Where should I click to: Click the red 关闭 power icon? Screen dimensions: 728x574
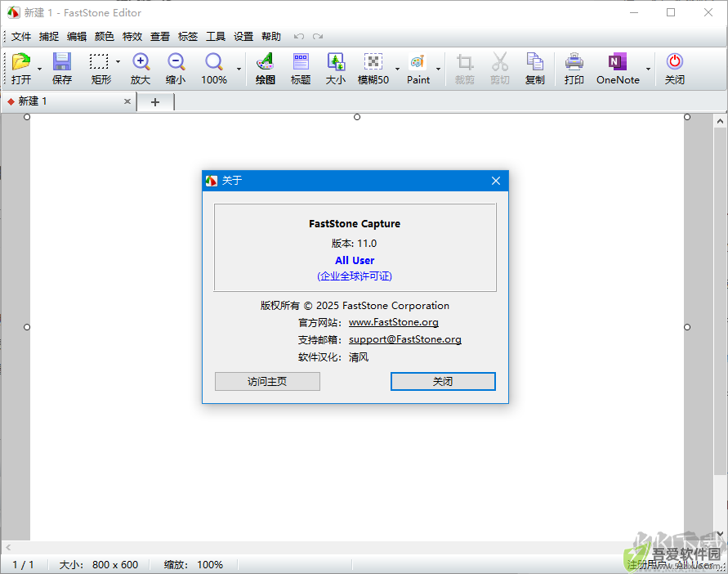pyautogui.click(x=675, y=69)
